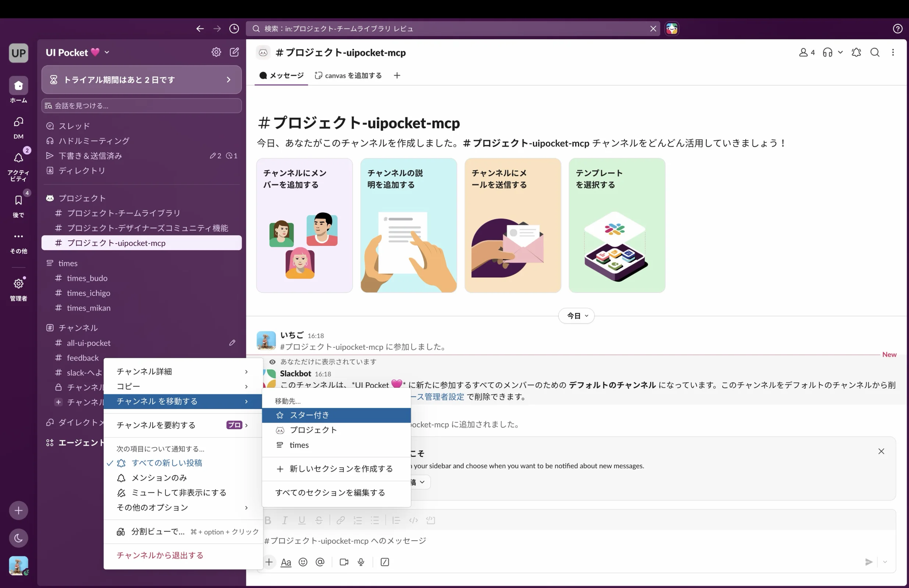Clear the search with the X icon

pyautogui.click(x=653, y=29)
